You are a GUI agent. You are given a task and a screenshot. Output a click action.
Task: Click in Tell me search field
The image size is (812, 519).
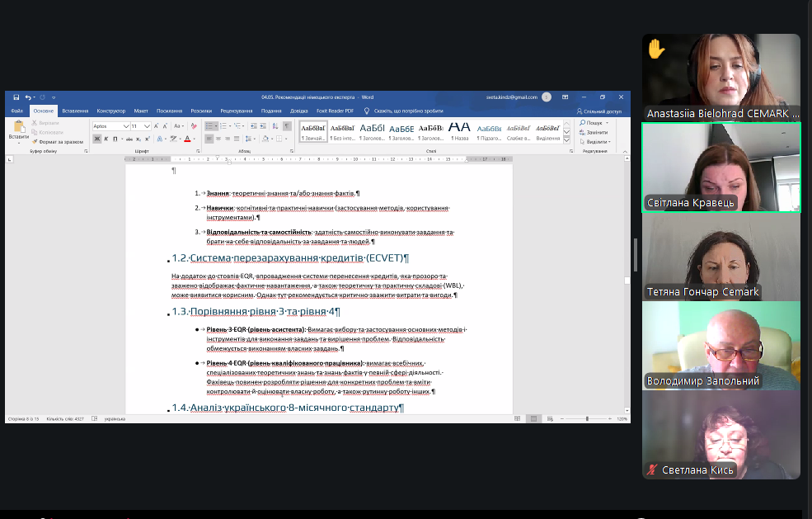[x=408, y=111]
